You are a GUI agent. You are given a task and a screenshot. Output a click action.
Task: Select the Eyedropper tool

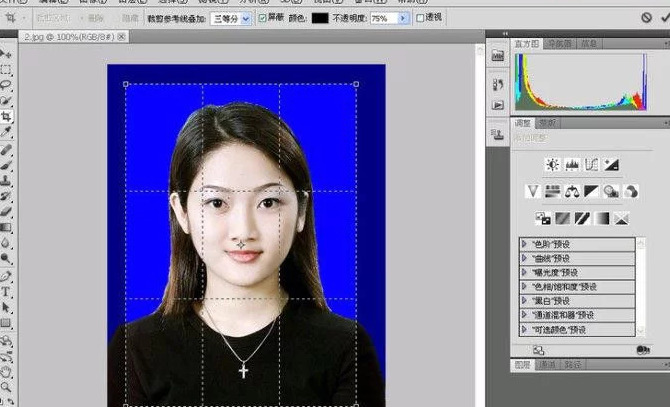pyautogui.click(x=6, y=132)
